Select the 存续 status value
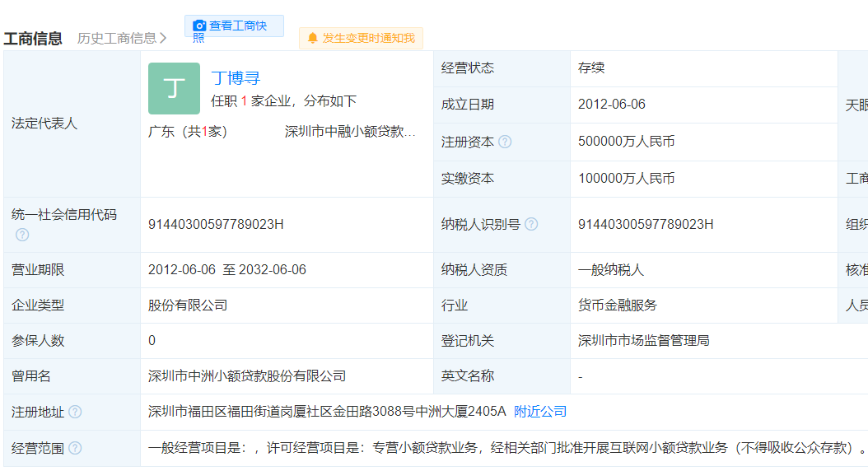This screenshot has height=471, width=868. coord(591,68)
